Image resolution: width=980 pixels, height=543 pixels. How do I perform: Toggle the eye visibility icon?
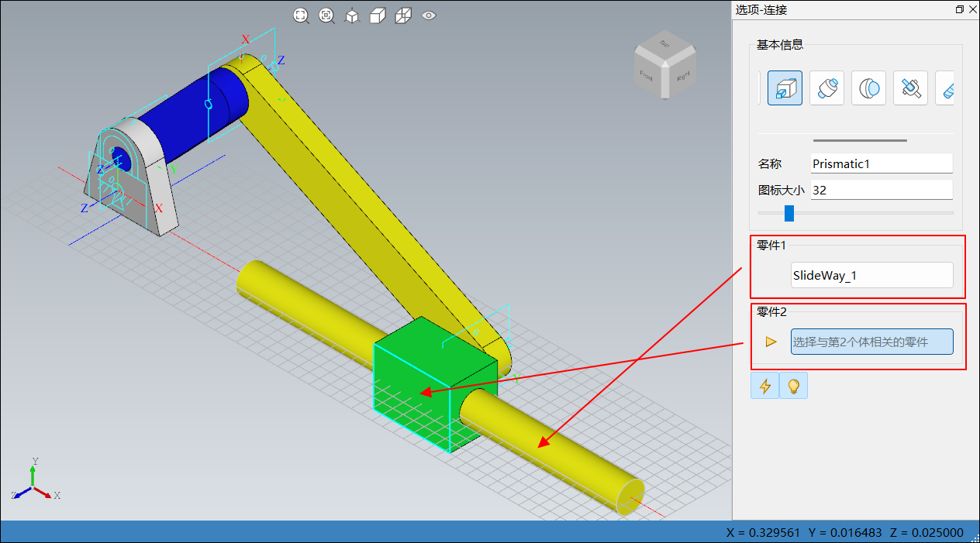coord(429,15)
